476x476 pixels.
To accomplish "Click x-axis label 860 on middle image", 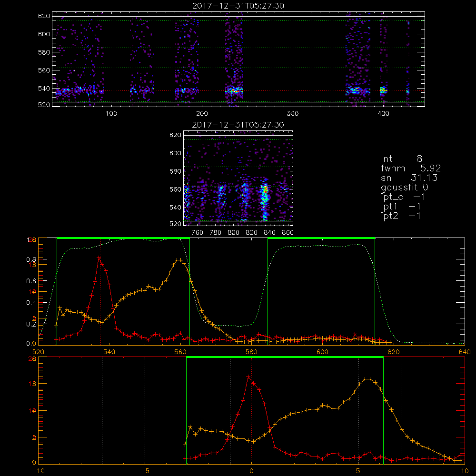I will 288,233.
